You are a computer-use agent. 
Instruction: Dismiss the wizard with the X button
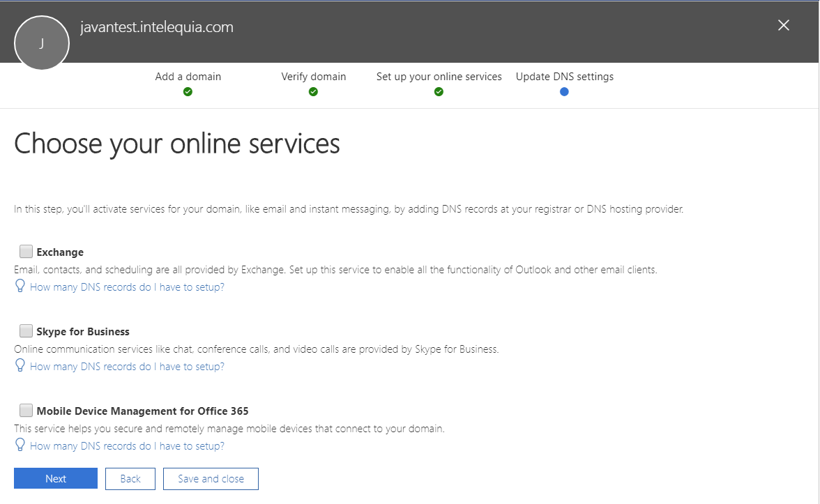783,25
